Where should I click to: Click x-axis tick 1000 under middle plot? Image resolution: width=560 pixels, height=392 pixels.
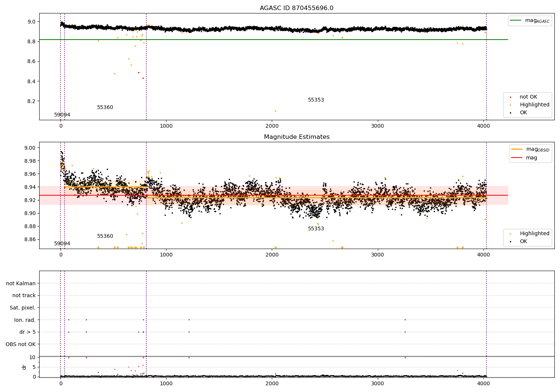[166, 255]
